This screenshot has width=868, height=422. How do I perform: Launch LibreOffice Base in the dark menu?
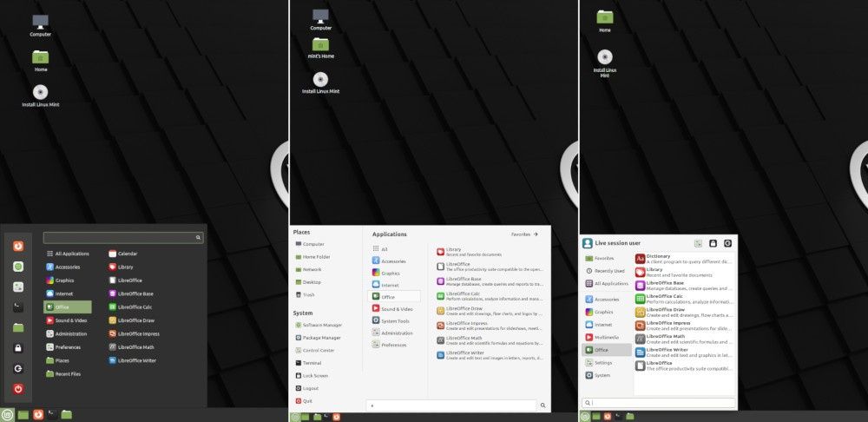point(131,293)
